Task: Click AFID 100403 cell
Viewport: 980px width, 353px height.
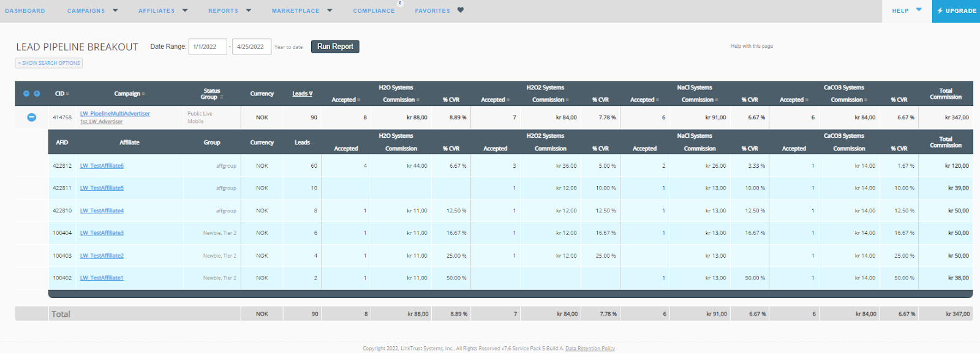Action: [x=62, y=256]
